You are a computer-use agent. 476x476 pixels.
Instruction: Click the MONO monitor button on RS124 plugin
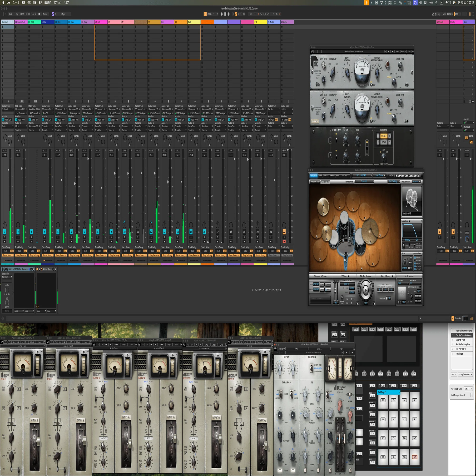(x=384, y=142)
